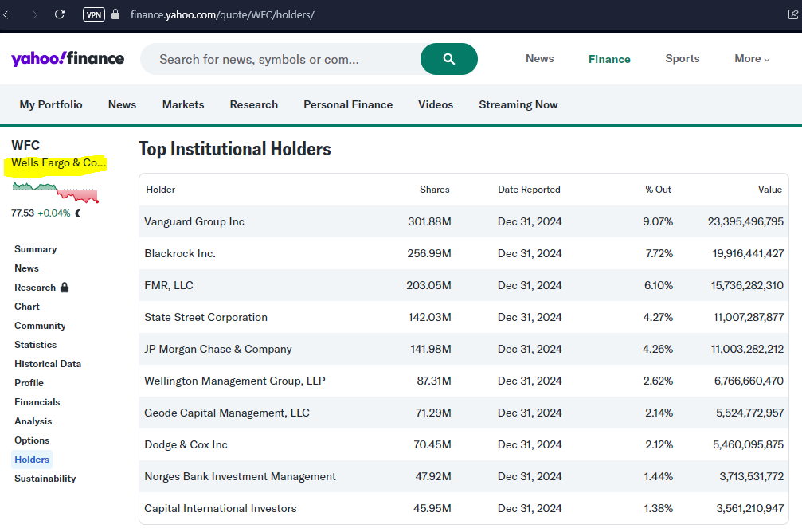Click the Date Reported column header

(x=529, y=190)
